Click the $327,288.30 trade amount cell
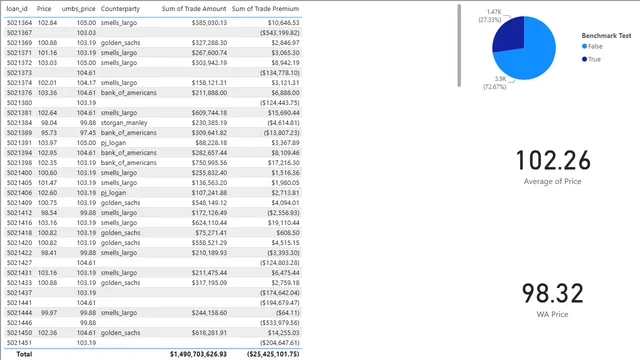The height and width of the screenshot is (360, 640). (209, 42)
